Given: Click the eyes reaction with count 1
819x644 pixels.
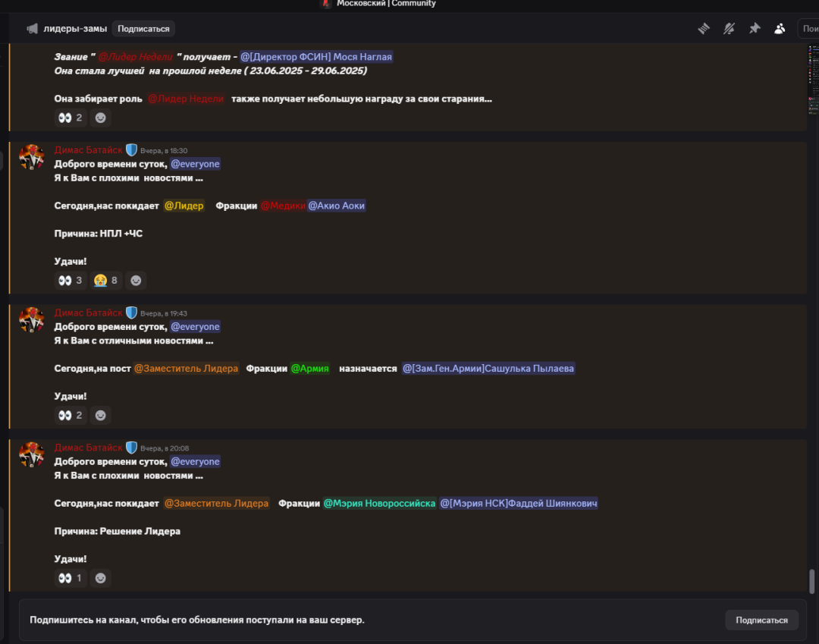Looking at the screenshot, I should click(71, 578).
